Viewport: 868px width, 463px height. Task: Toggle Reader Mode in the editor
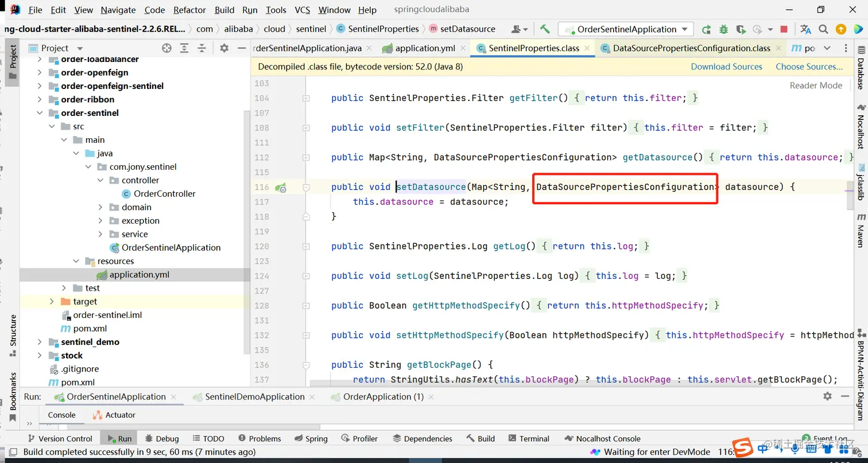[816, 85]
